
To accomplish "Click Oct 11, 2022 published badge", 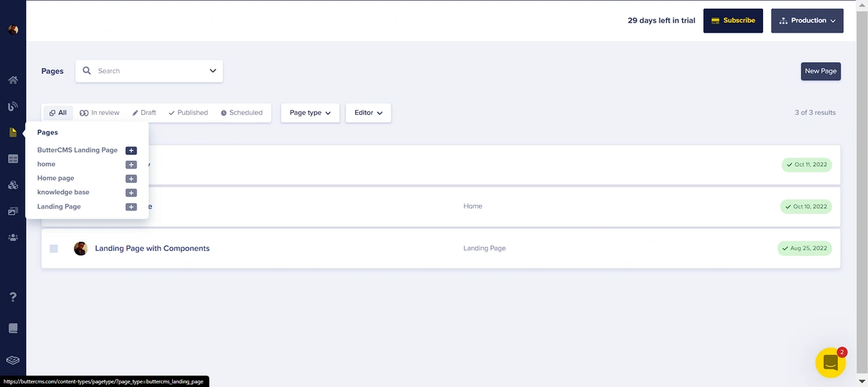I will tap(807, 165).
